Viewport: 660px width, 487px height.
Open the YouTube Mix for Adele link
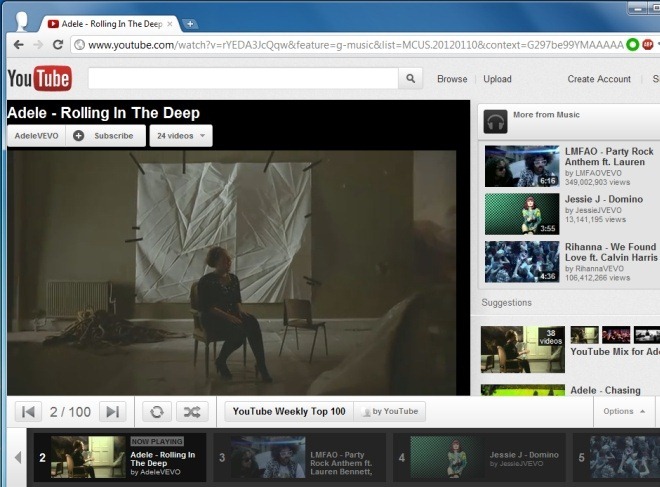coord(615,352)
